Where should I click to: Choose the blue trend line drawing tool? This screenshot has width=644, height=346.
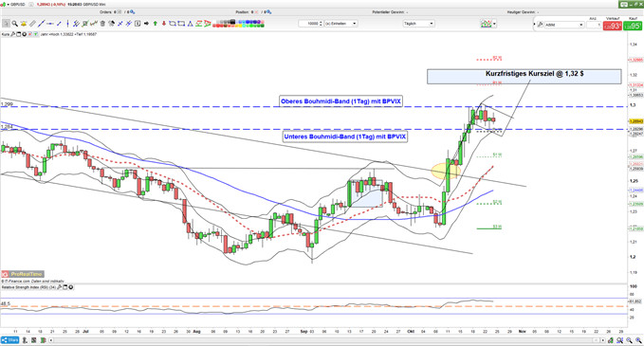41,24
